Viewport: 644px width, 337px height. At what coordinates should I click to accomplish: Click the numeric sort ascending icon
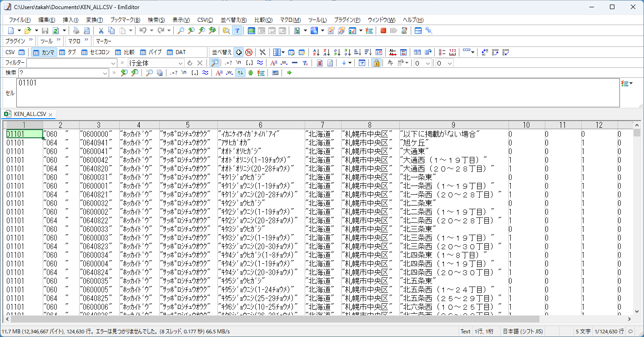point(337,52)
